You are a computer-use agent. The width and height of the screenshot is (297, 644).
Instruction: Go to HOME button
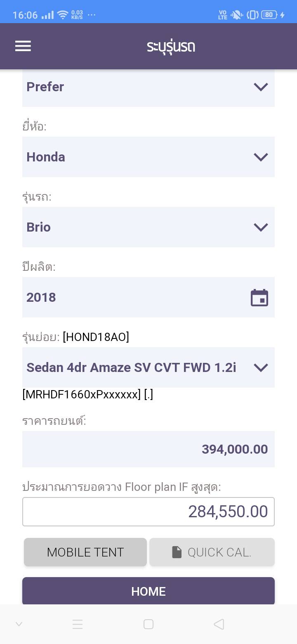148,591
